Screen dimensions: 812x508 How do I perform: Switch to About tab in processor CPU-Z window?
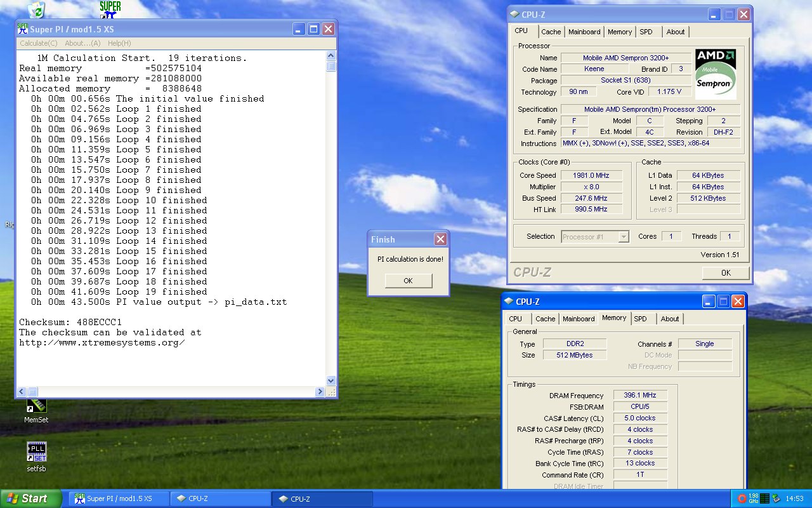676,32
